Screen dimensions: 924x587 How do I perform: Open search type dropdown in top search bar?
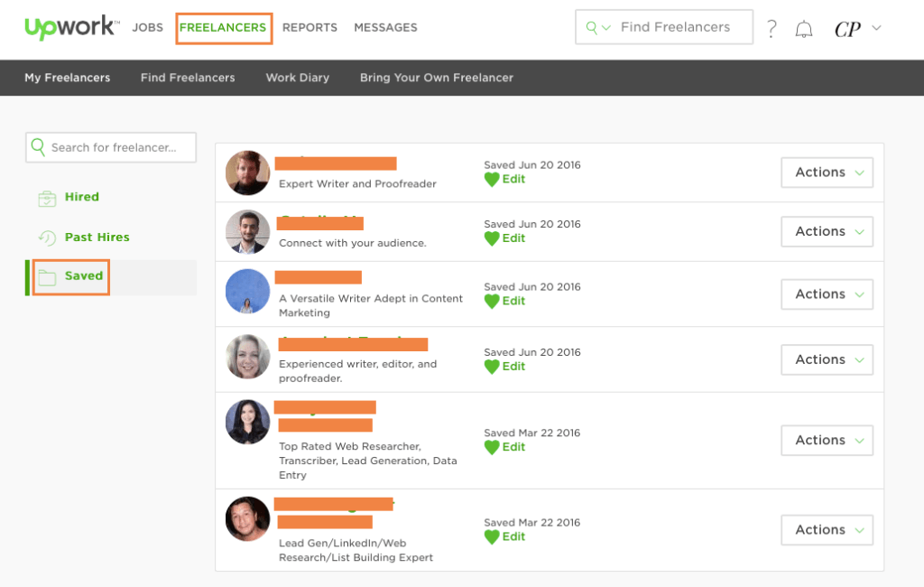[598, 27]
